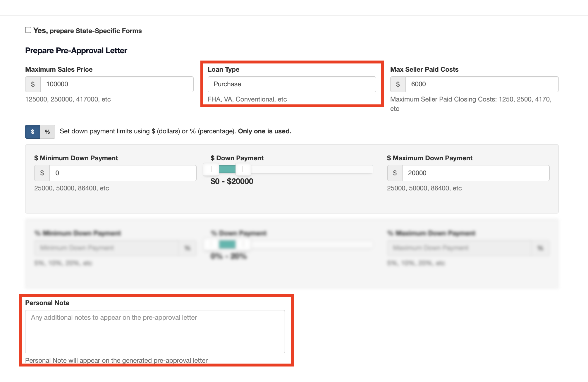Click dollar sign addon beside Maximum Sales Price

pos(33,84)
